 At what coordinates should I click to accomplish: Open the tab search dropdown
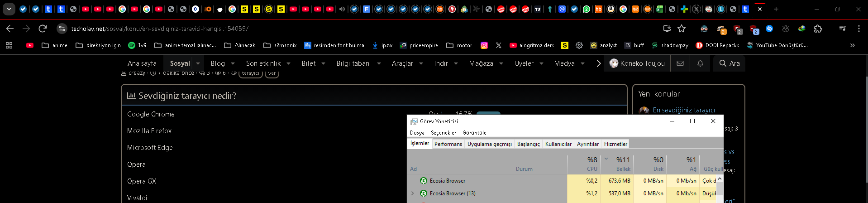click(9, 9)
